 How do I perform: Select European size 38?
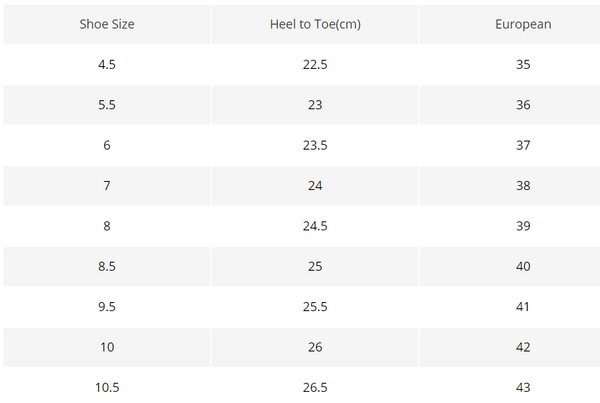[x=523, y=186]
